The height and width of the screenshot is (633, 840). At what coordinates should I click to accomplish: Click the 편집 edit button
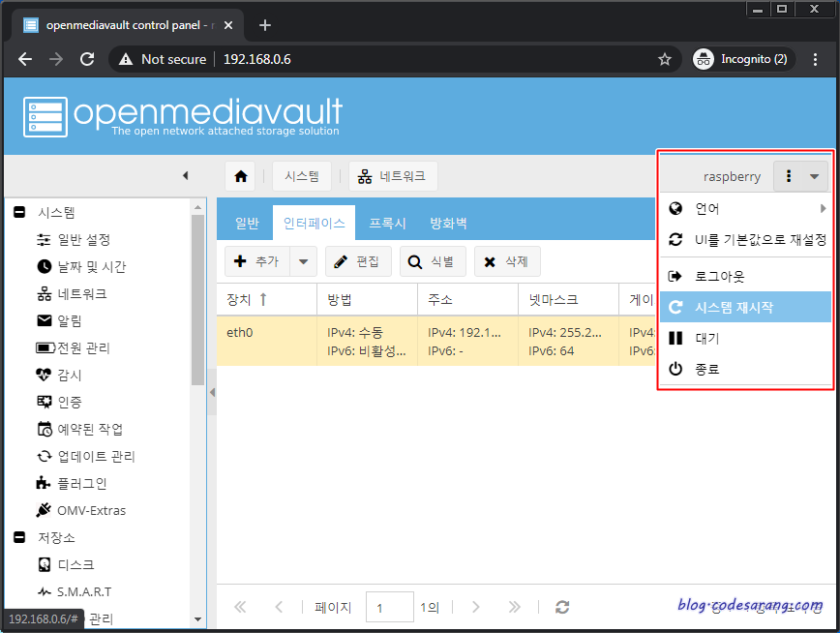358,261
